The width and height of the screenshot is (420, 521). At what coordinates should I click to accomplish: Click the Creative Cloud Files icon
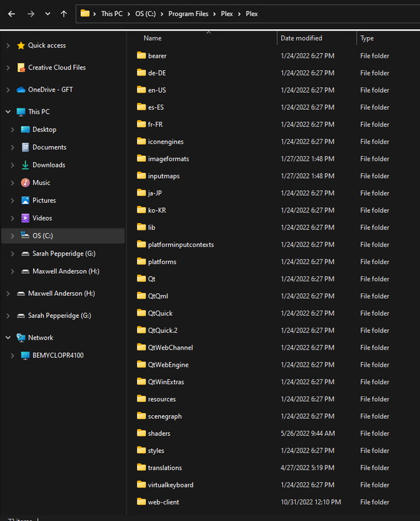click(x=21, y=68)
